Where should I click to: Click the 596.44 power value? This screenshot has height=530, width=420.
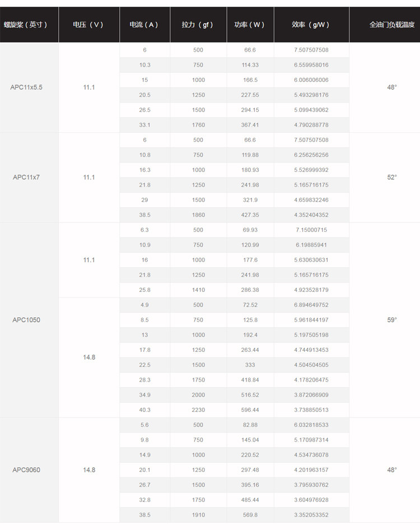(250, 410)
